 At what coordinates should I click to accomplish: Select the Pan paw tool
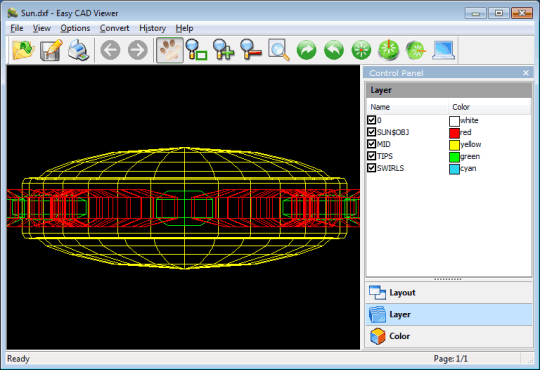tap(169, 50)
